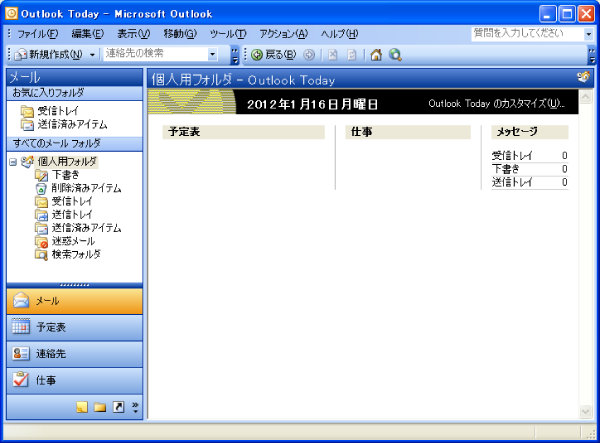Click the Stop toolbar icon

[x=333, y=55]
